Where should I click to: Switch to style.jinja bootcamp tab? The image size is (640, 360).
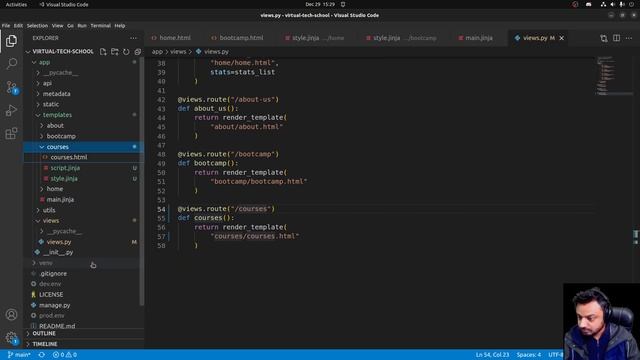401,38
